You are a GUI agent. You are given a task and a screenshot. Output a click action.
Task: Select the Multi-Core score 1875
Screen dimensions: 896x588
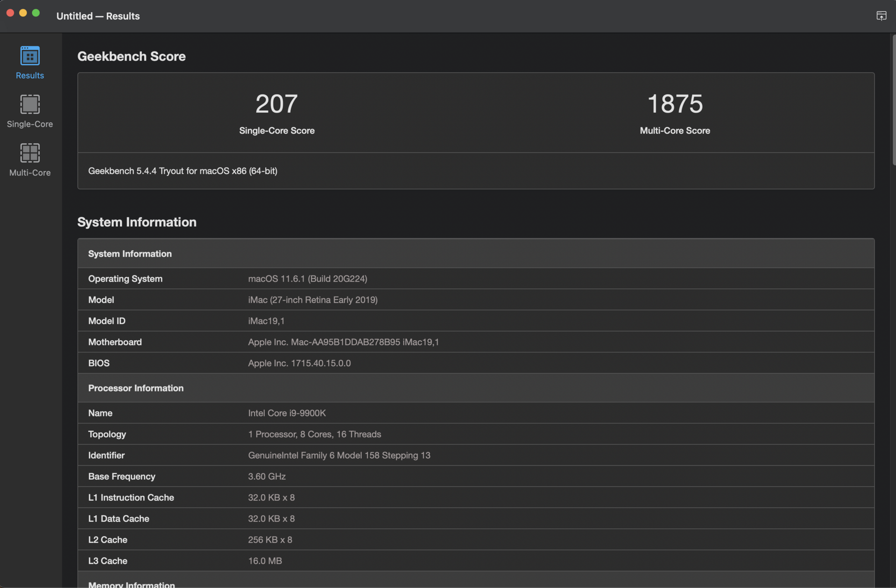click(x=675, y=104)
